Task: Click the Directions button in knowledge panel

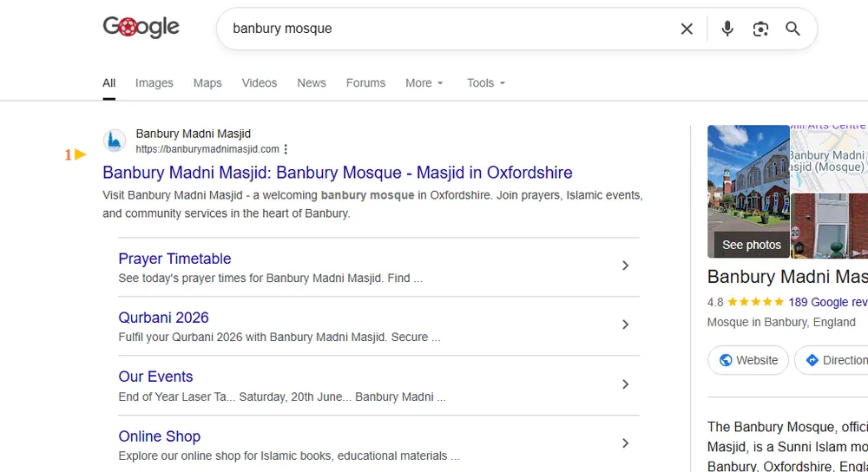Action: coord(832,360)
